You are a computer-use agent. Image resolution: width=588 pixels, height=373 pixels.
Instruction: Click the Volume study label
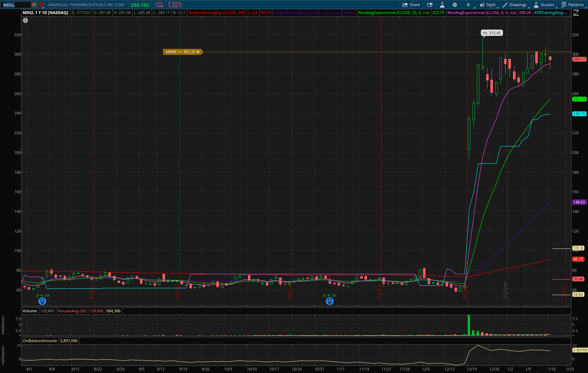click(30, 311)
